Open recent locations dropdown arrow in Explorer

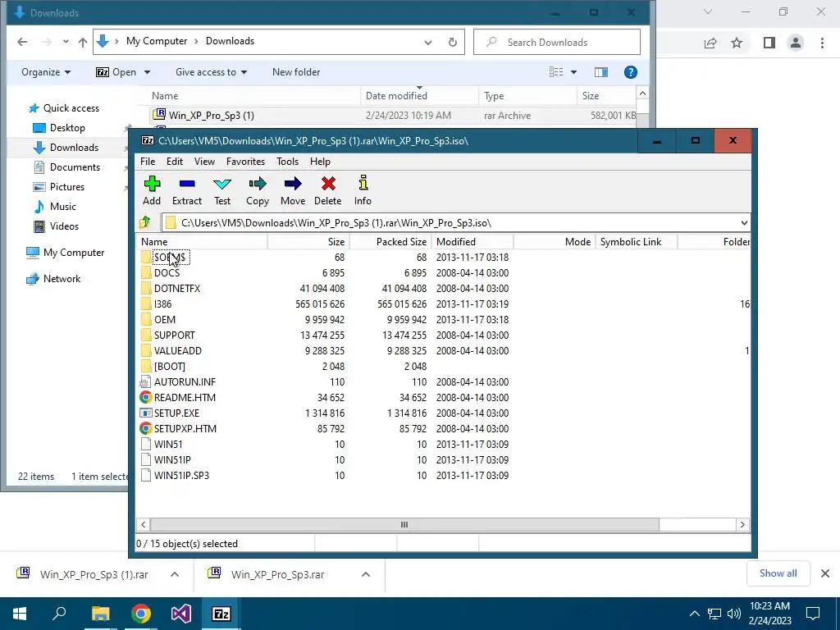coord(66,42)
